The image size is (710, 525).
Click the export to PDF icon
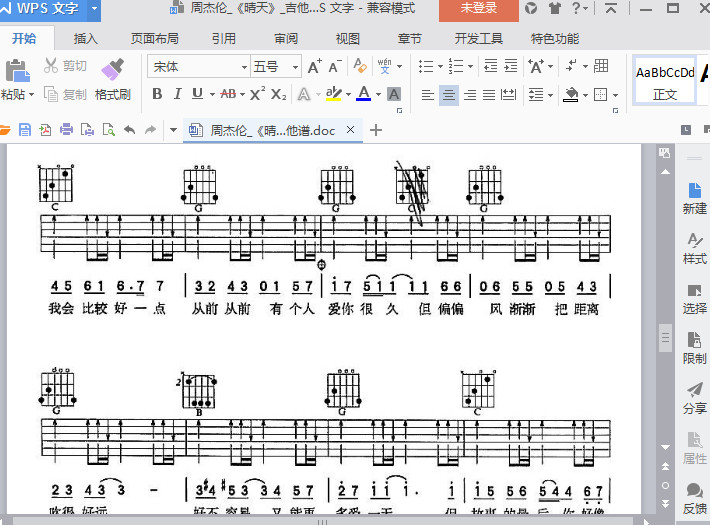45,130
